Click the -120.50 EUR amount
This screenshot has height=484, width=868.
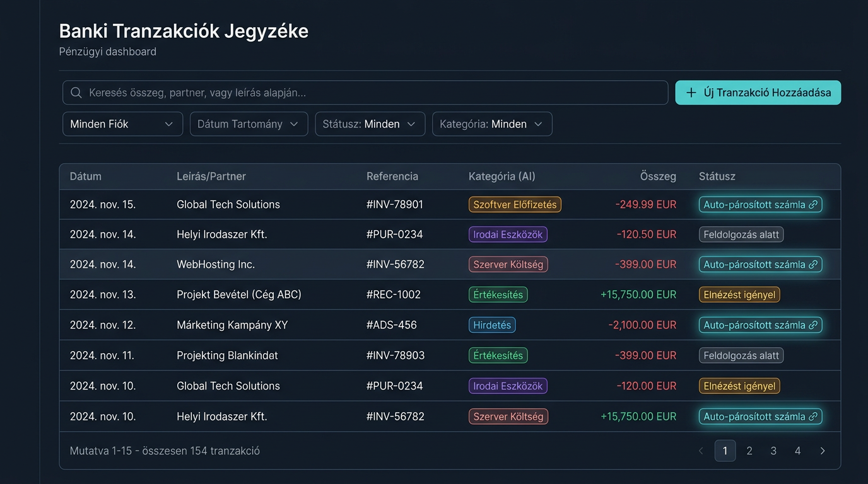pos(647,234)
